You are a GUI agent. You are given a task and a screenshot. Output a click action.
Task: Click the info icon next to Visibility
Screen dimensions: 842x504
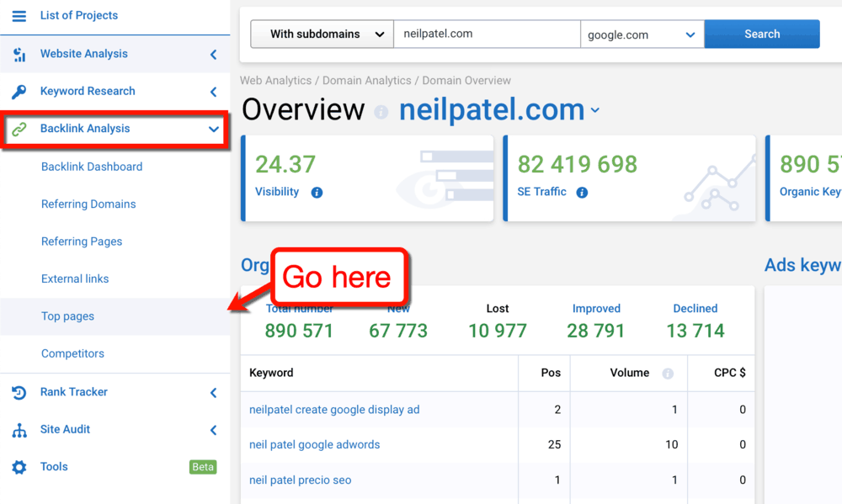pyautogui.click(x=317, y=192)
